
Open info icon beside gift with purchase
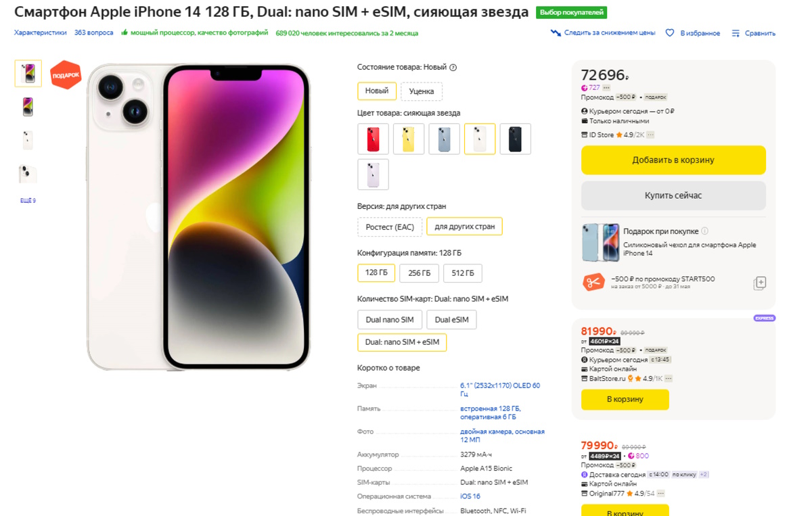point(704,231)
